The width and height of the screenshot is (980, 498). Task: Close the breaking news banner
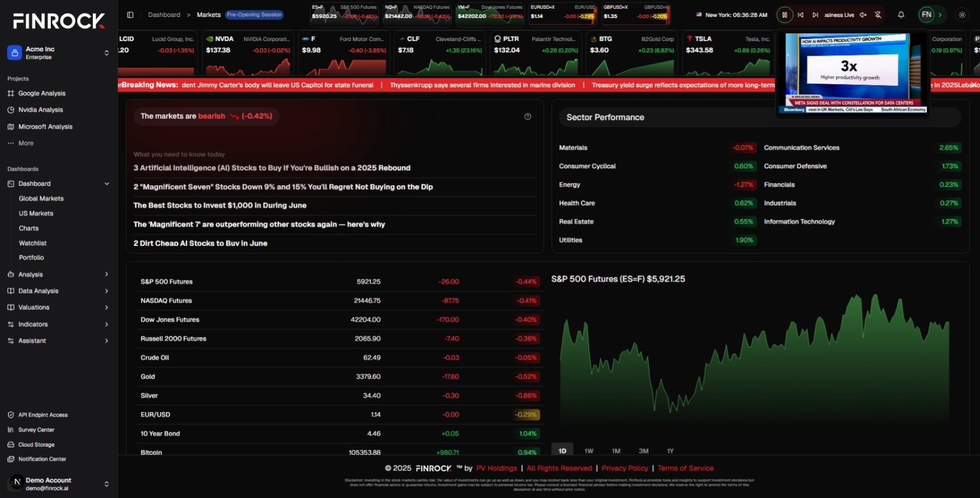click(973, 85)
